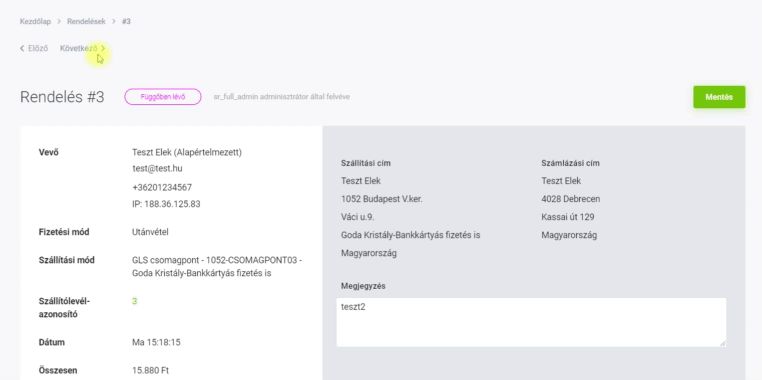Click the Számlázási cím heading
This screenshot has height=380, width=762.
pyautogui.click(x=571, y=163)
